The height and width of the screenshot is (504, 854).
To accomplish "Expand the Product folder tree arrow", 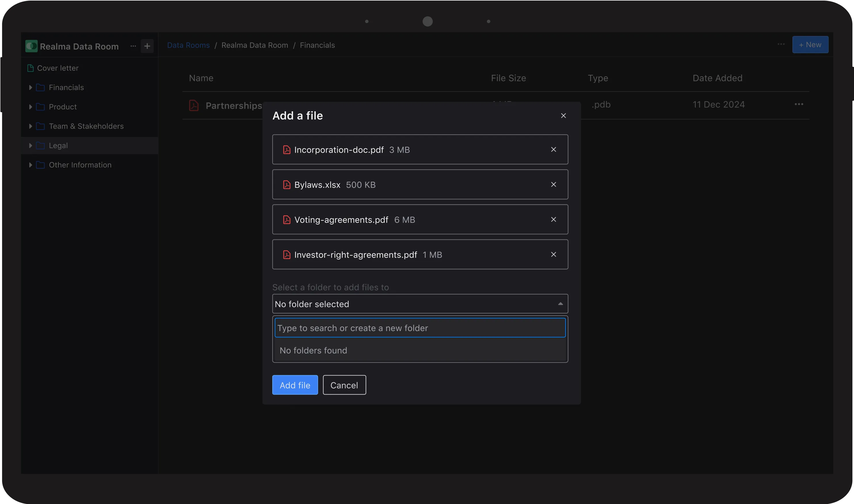I will click(30, 107).
